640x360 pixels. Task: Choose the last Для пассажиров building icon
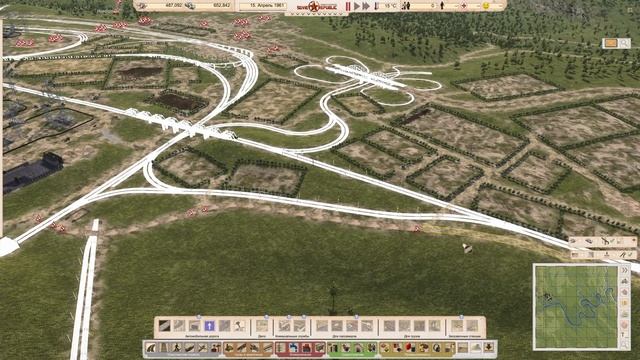click(367, 326)
